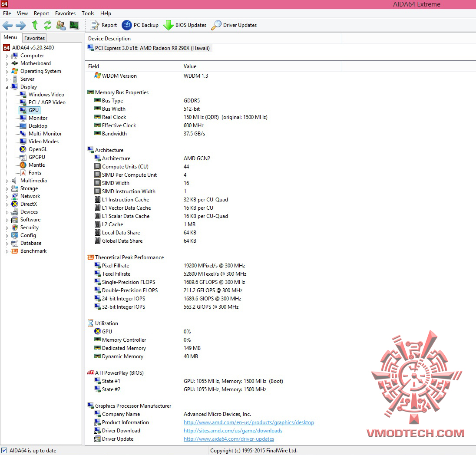This screenshot has width=476, height=455.
Task: Expand the Computer tree node
Action: point(7,56)
